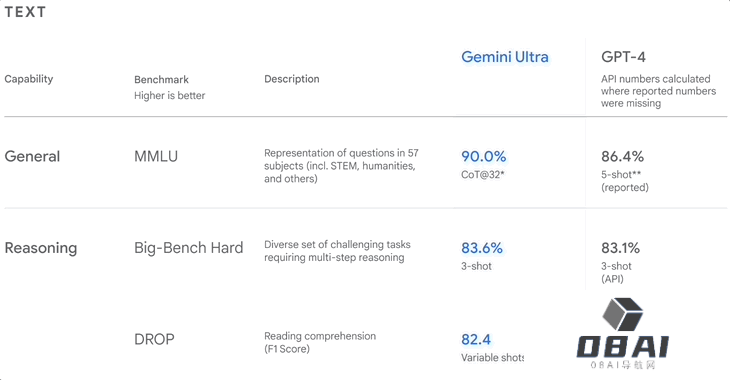Click the 90.0% Gemini Ultra score
Image resolution: width=730 pixels, height=380 pixels.
(x=484, y=156)
